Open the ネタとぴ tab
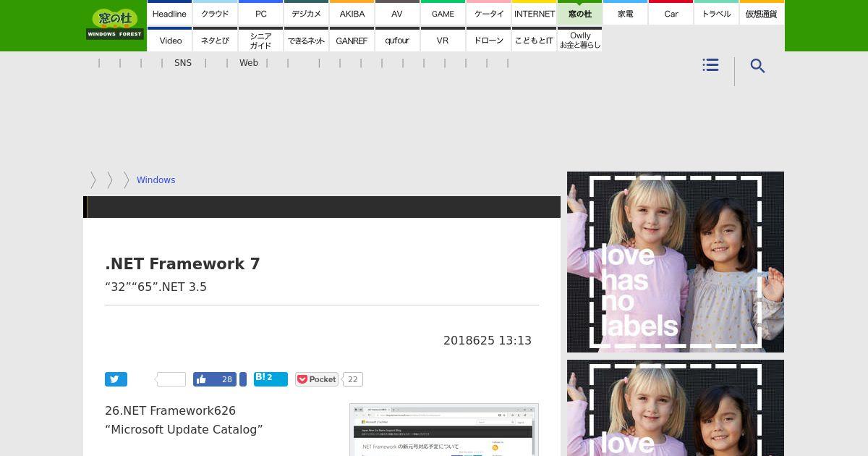 [x=215, y=40]
